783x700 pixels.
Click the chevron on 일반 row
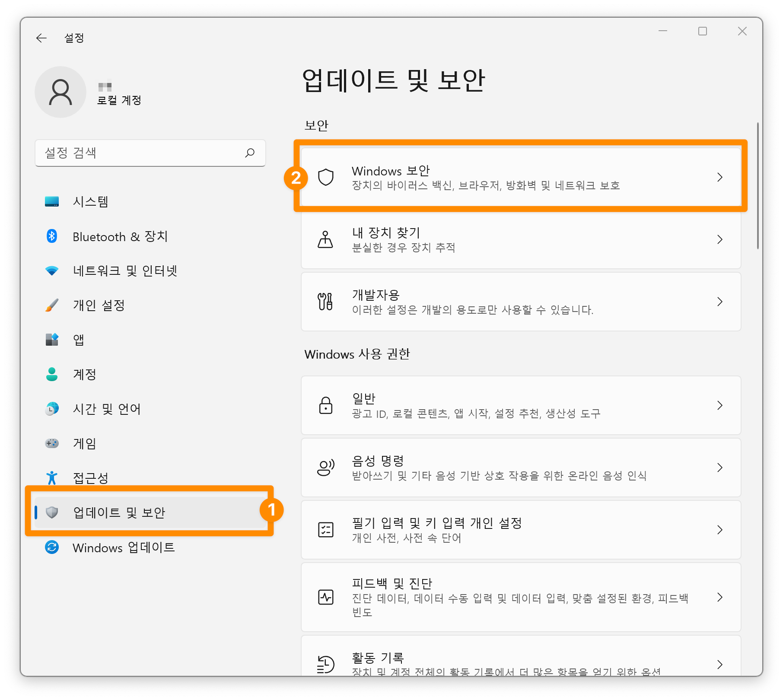[x=720, y=405]
